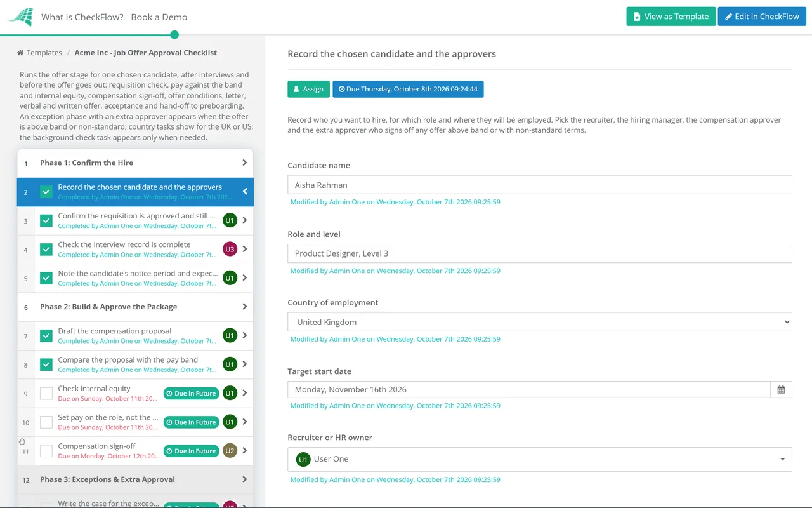Expand Phase 2: Build & Approve the Package chevron
812x508 pixels.
click(245, 307)
